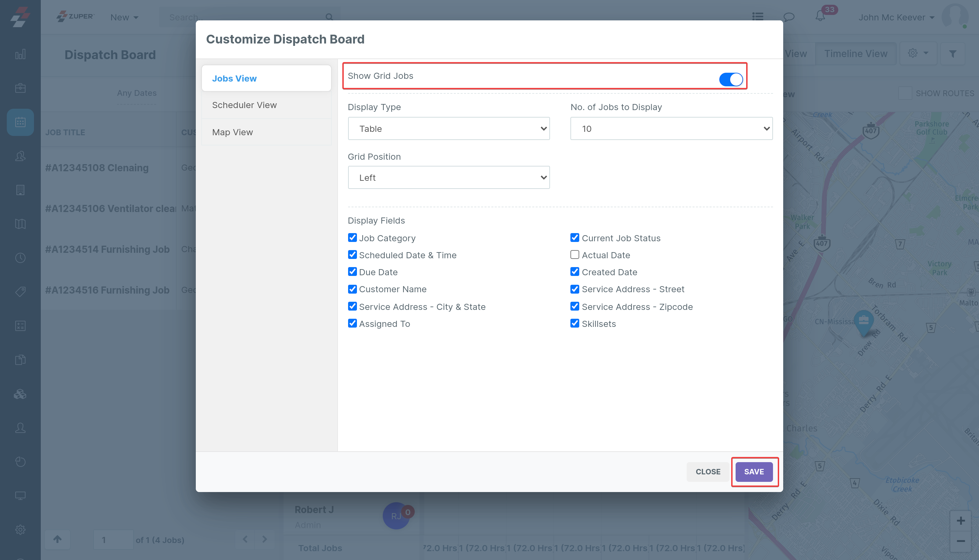Check the Actual Date checkbox
The height and width of the screenshot is (560, 979).
point(574,255)
